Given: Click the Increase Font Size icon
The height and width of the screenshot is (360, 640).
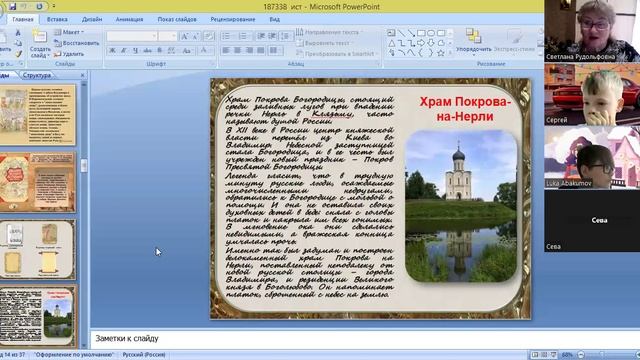Looking at the screenshot, I should 184,36.
